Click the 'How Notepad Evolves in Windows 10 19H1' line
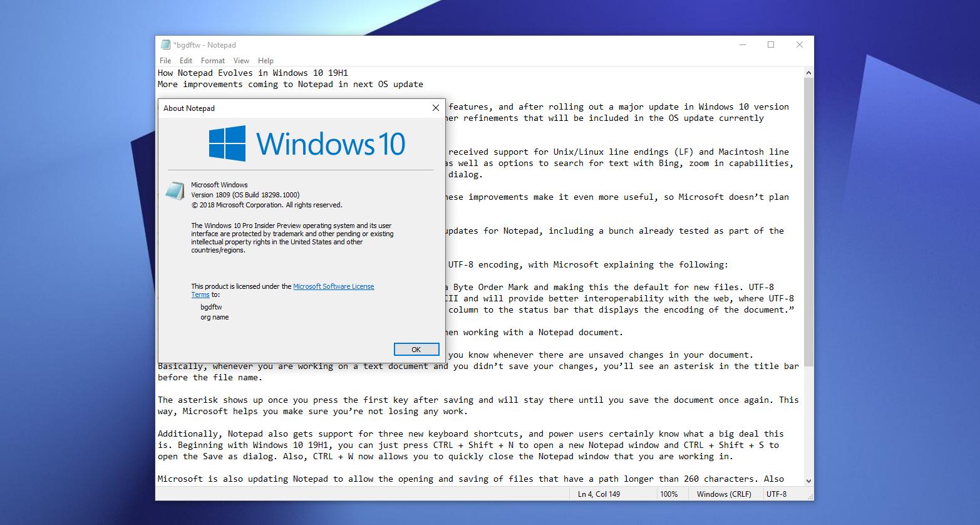Screen dimensions: 980x525 pos(253,73)
